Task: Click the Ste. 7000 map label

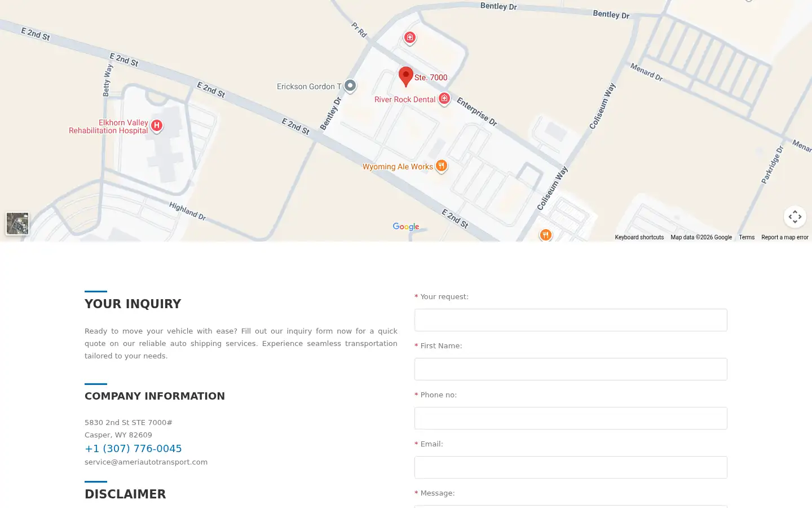Action: (431, 77)
